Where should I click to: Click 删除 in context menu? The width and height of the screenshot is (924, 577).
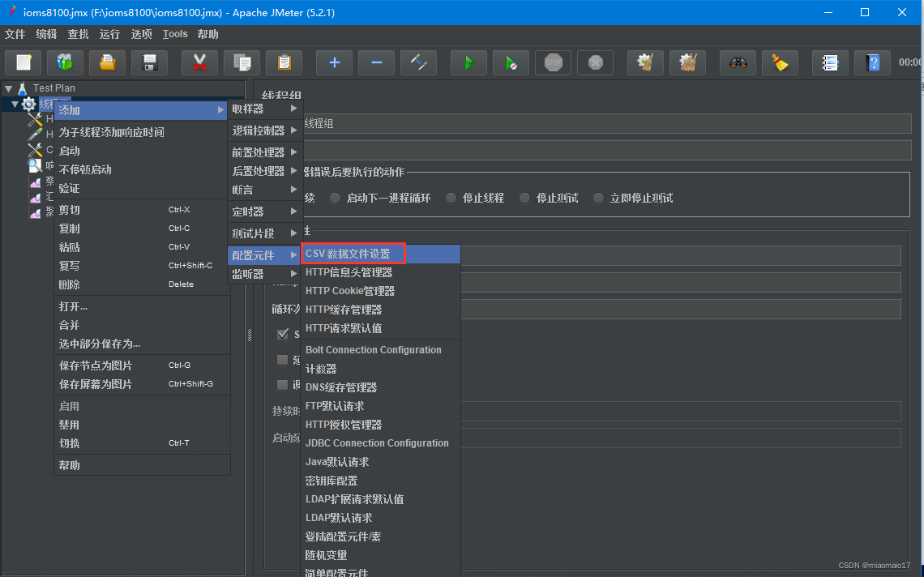point(141,284)
